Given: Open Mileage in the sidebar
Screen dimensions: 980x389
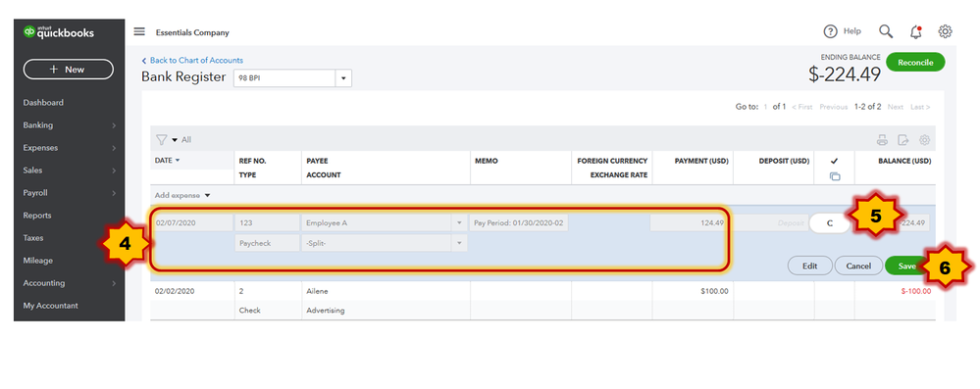Looking at the screenshot, I should 38,261.
